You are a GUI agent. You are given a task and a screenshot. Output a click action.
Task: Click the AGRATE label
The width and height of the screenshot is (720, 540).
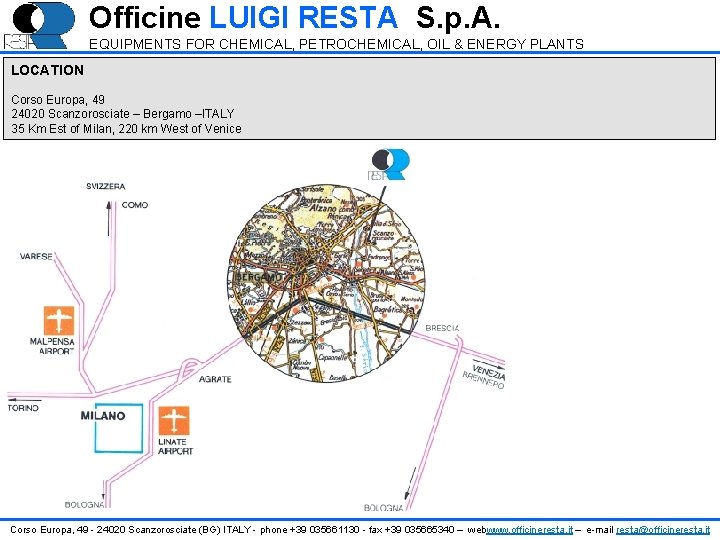coord(215,379)
